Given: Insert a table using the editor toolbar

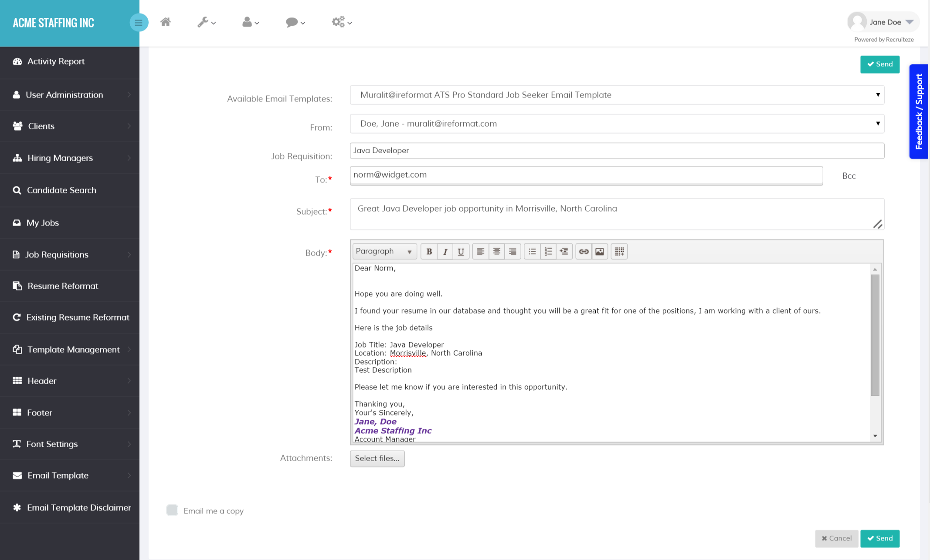Looking at the screenshot, I should pos(619,251).
